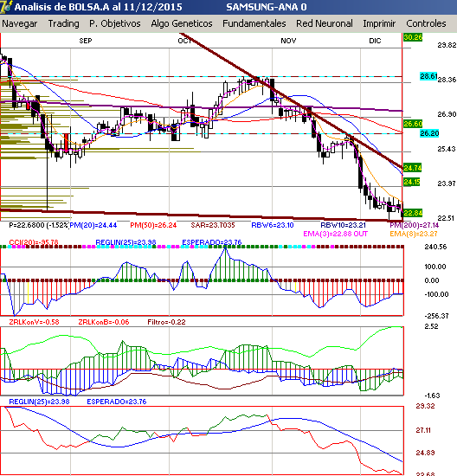Click the 26.60 green price label
457x476 pixels.
pos(413,124)
